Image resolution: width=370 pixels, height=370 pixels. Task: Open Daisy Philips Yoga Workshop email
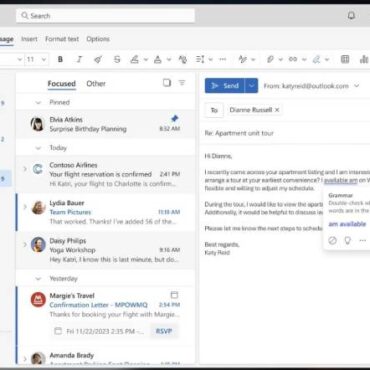106,250
